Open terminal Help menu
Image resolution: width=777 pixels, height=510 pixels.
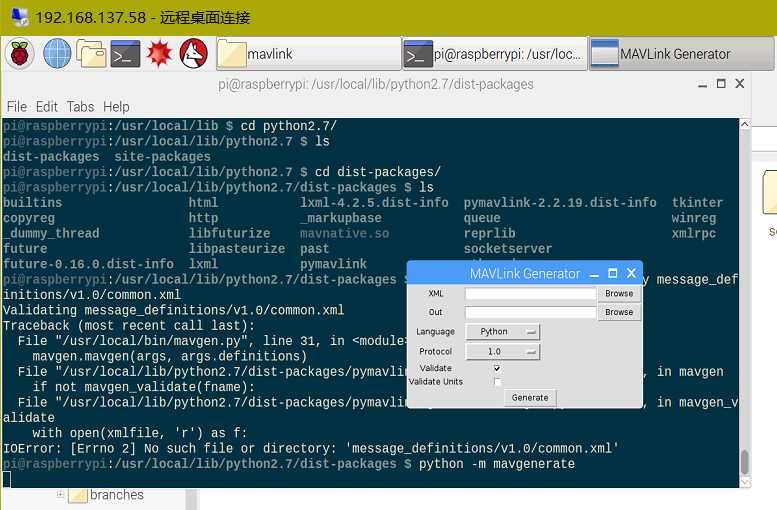pos(116,107)
